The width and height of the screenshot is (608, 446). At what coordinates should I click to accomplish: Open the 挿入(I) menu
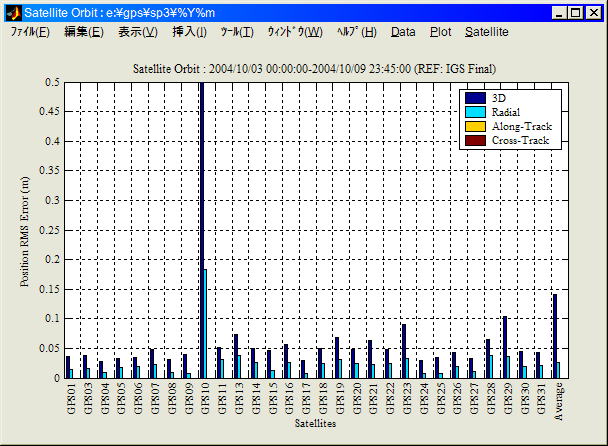190,32
